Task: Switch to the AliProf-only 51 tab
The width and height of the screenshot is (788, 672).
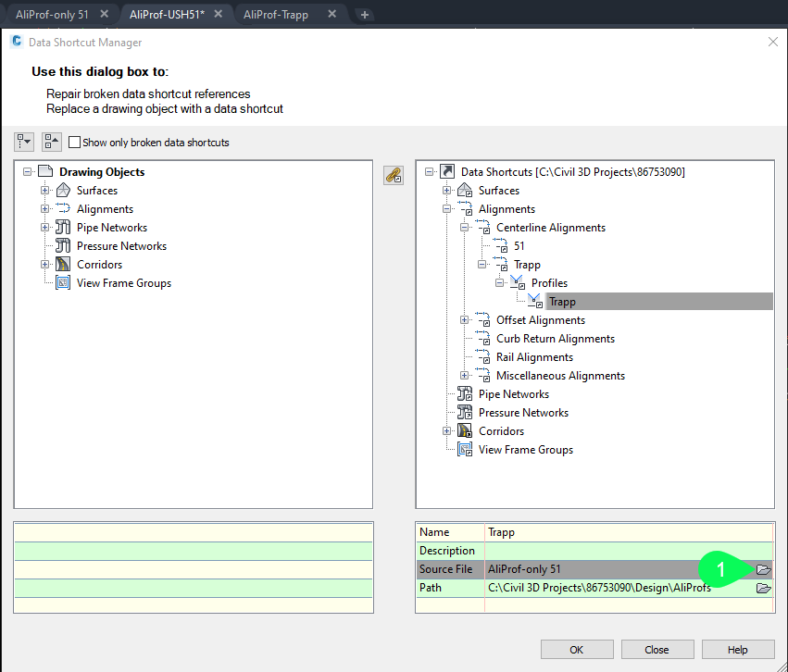Action: click(52, 15)
